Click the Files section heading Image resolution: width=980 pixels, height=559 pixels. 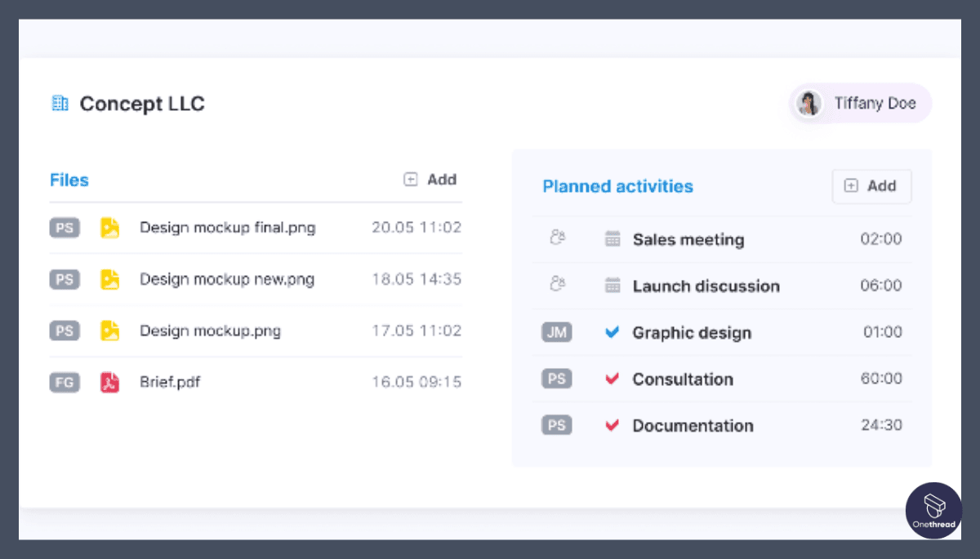[69, 180]
